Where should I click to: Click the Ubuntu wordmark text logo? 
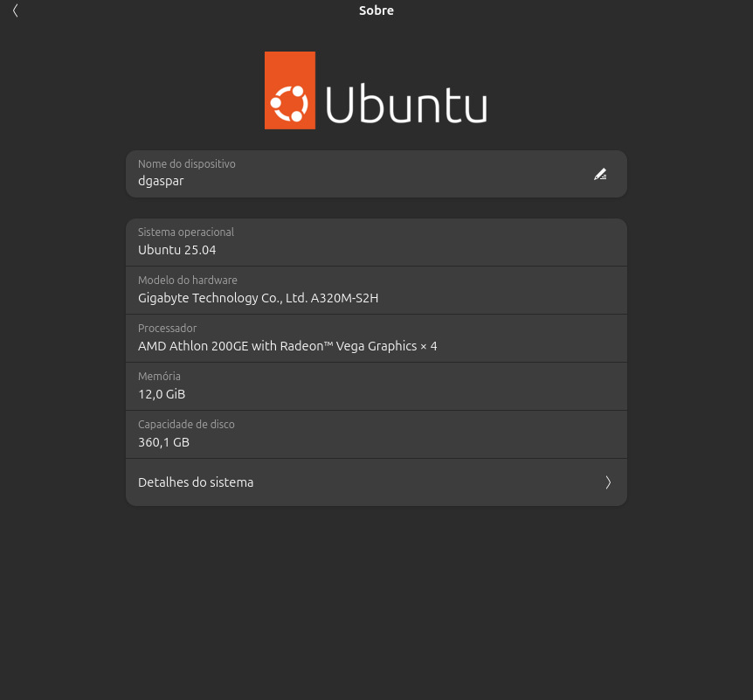(x=406, y=104)
